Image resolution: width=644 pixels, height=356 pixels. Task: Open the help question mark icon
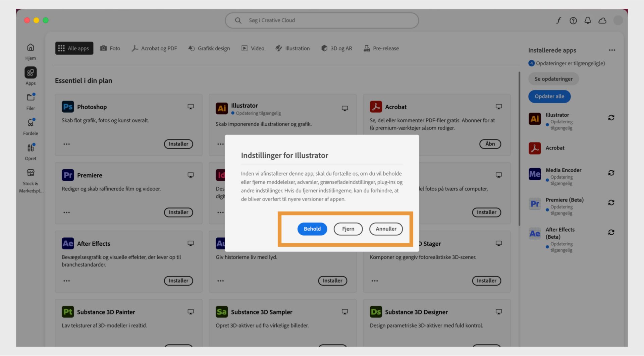coord(573,20)
